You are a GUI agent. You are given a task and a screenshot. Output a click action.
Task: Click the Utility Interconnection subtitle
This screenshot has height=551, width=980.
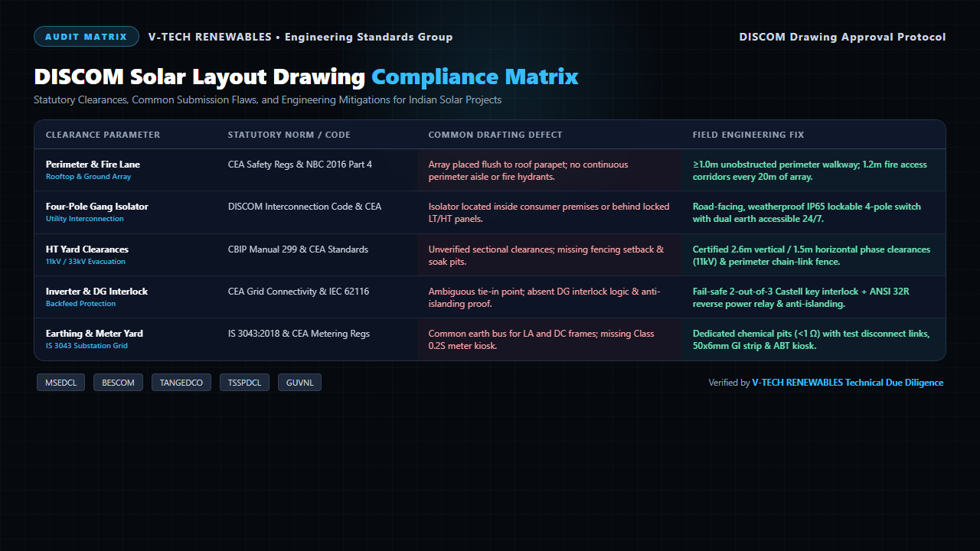pos(85,219)
